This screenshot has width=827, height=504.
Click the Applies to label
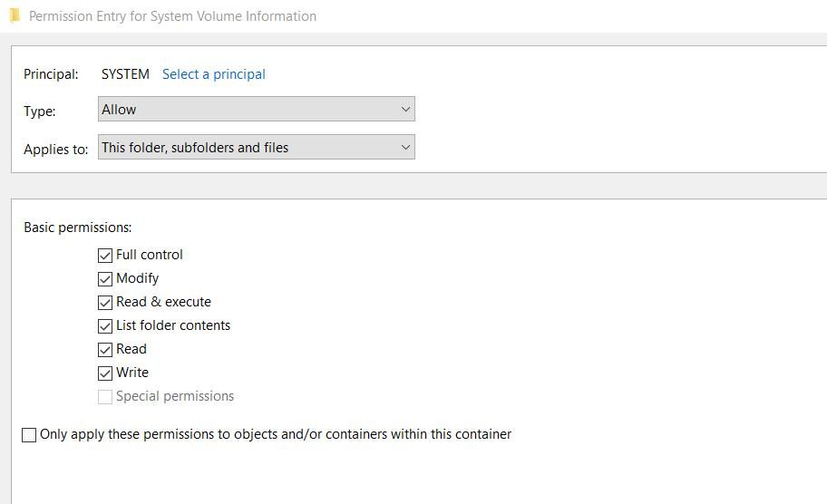pos(55,150)
